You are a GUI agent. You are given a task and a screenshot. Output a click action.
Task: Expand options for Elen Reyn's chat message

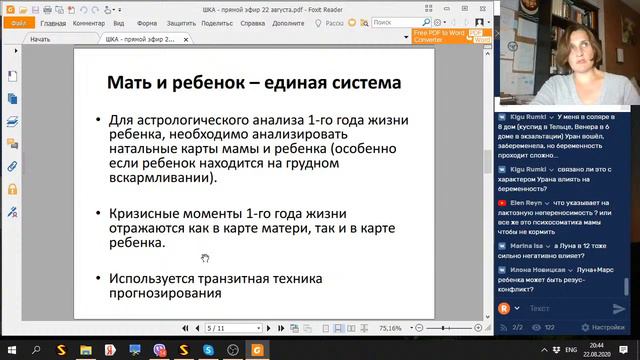547,203
